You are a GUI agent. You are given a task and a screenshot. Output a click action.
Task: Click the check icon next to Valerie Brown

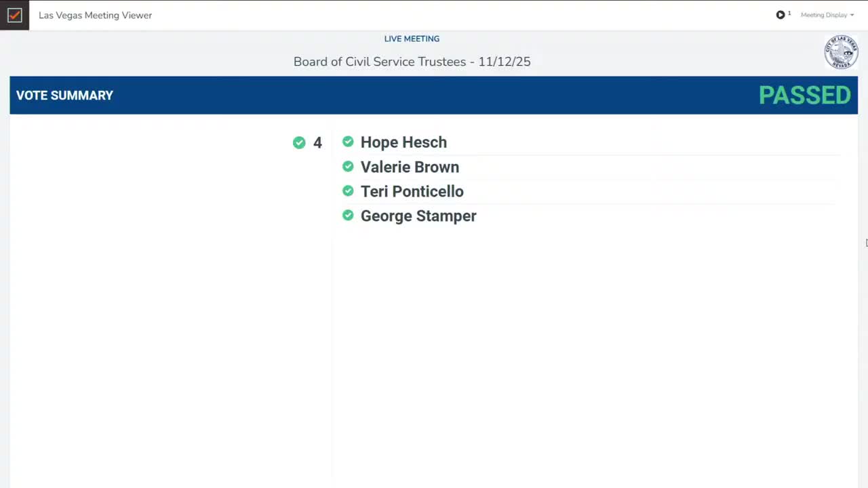point(348,166)
